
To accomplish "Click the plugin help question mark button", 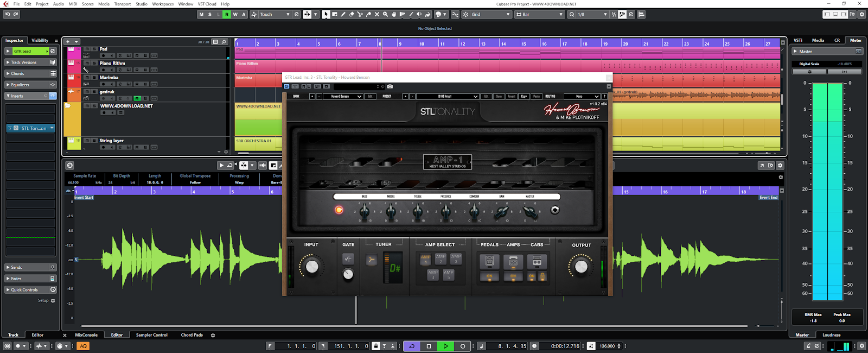I will [604, 96].
